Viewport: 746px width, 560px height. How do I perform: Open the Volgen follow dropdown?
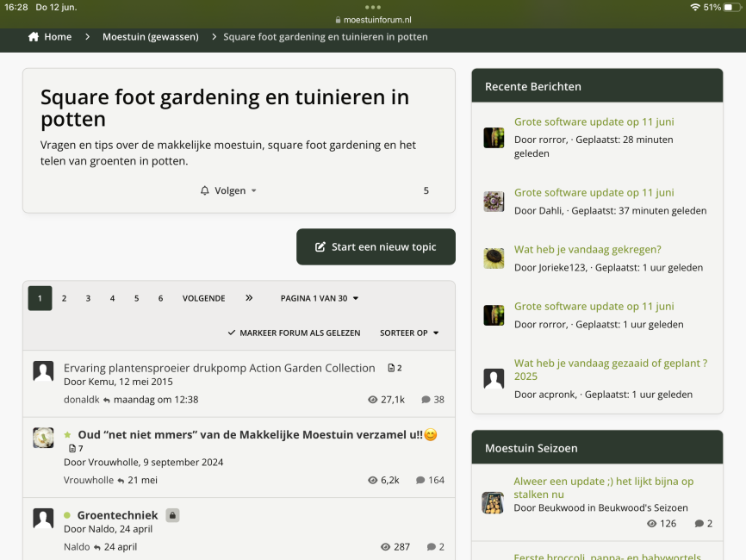coord(228,190)
